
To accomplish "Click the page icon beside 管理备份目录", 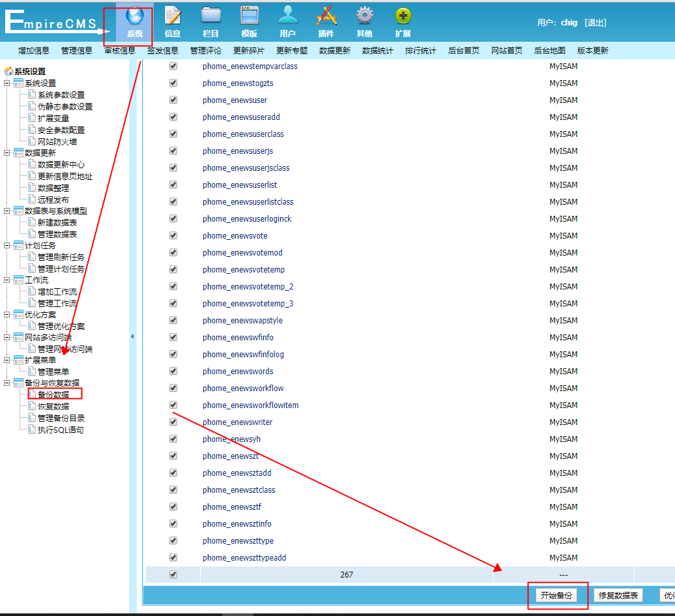I will click(x=32, y=417).
